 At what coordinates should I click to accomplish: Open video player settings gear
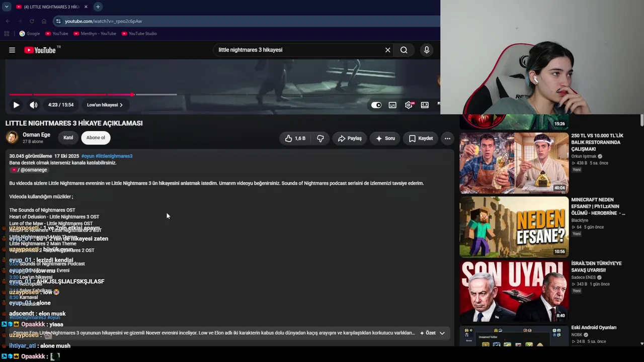pos(409,105)
